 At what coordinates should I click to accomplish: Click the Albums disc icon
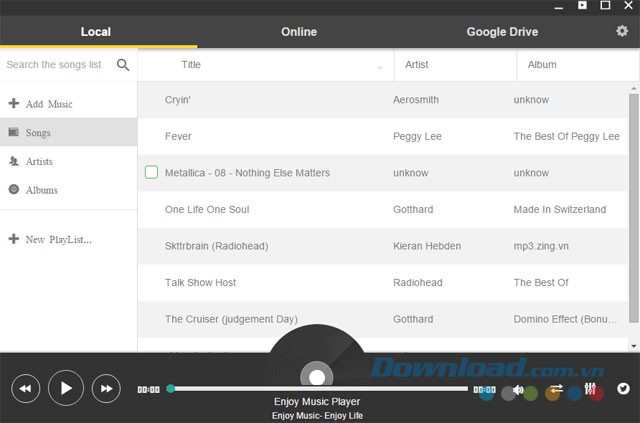[14, 189]
